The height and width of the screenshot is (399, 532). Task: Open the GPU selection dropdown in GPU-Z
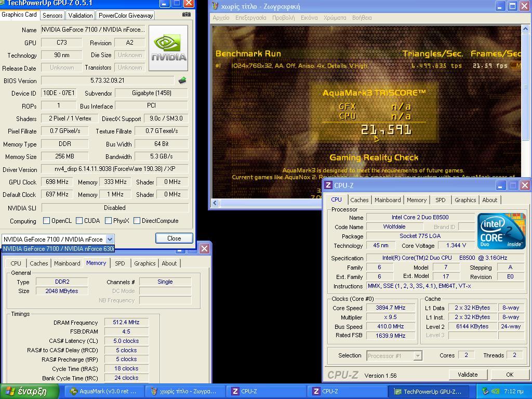[x=110, y=239]
